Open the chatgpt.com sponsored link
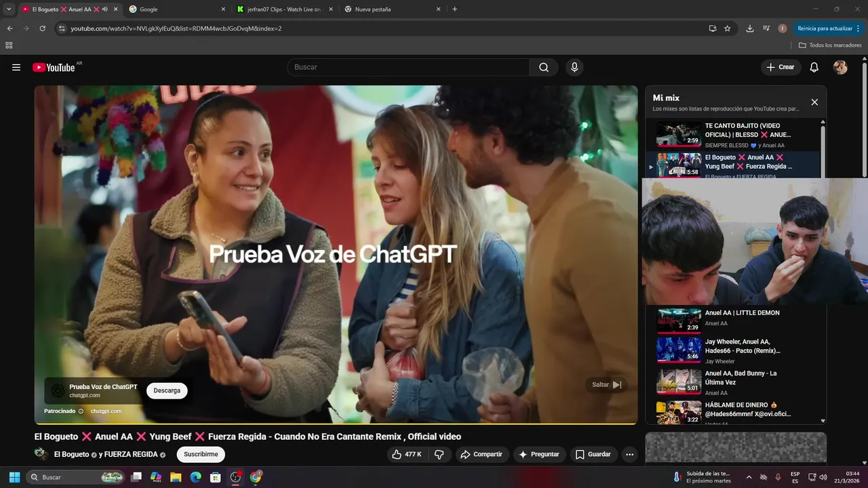 click(x=106, y=411)
